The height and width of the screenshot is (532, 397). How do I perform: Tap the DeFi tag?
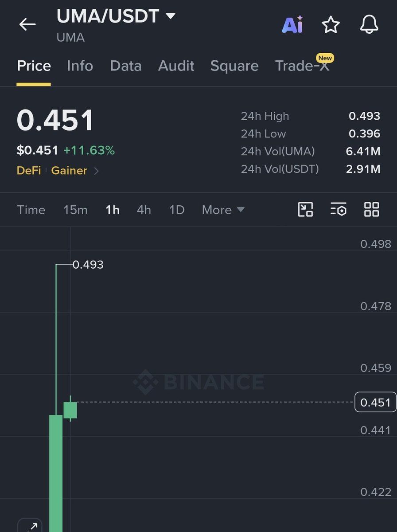pyautogui.click(x=29, y=171)
